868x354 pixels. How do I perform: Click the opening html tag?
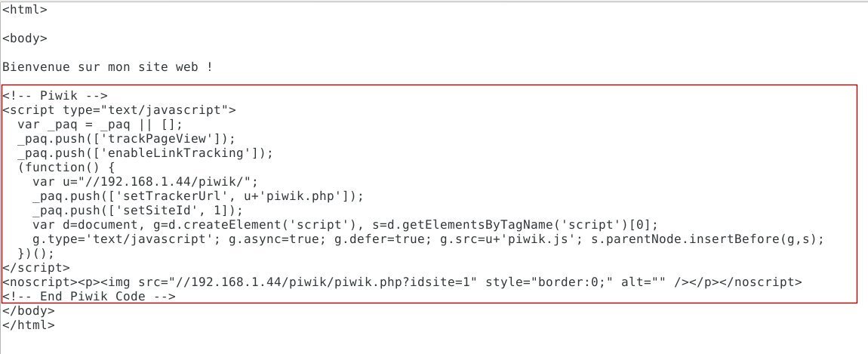point(24,10)
